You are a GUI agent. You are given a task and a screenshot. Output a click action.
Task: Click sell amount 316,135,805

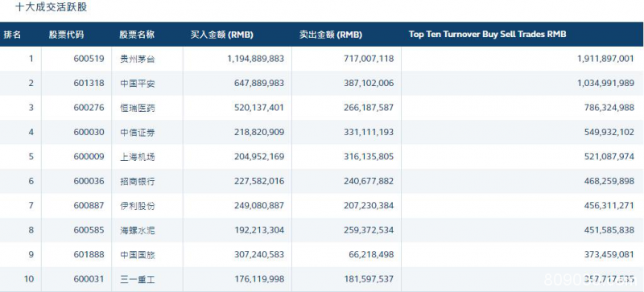tap(369, 157)
